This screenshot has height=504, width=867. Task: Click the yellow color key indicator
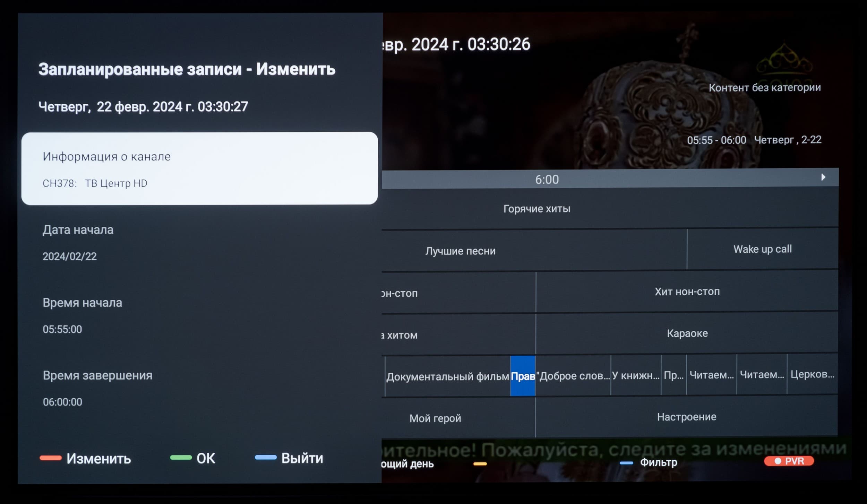pos(480,464)
